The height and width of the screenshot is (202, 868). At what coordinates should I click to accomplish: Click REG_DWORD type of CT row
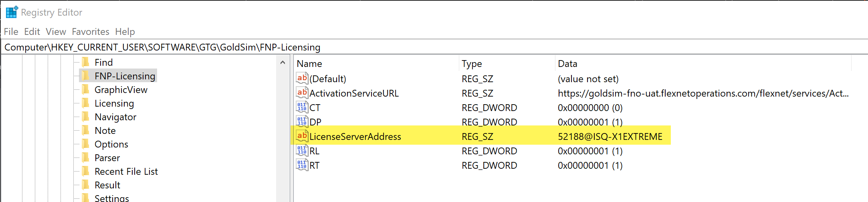point(489,108)
